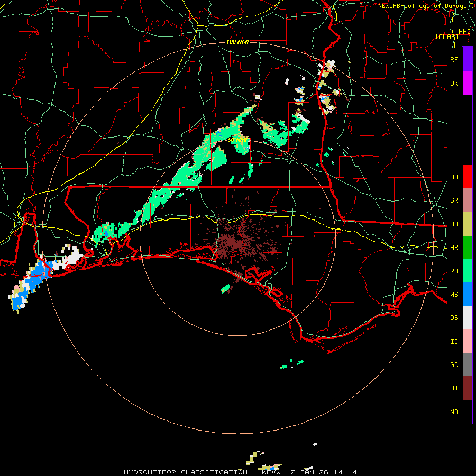Click the HR legend label
Image resolution: width=476 pixels, height=476 pixels.
pyautogui.click(x=454, y=248)
